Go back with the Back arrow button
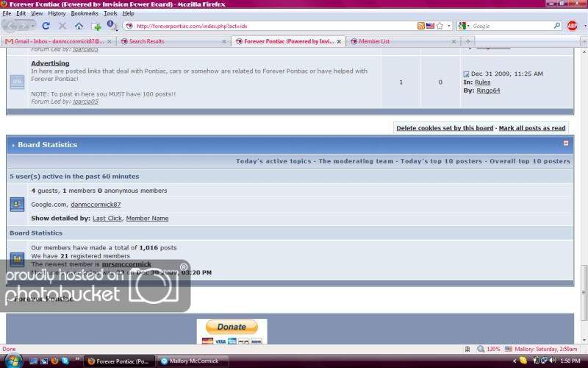This screenshot has width=588, height=368. click(11, 26)
